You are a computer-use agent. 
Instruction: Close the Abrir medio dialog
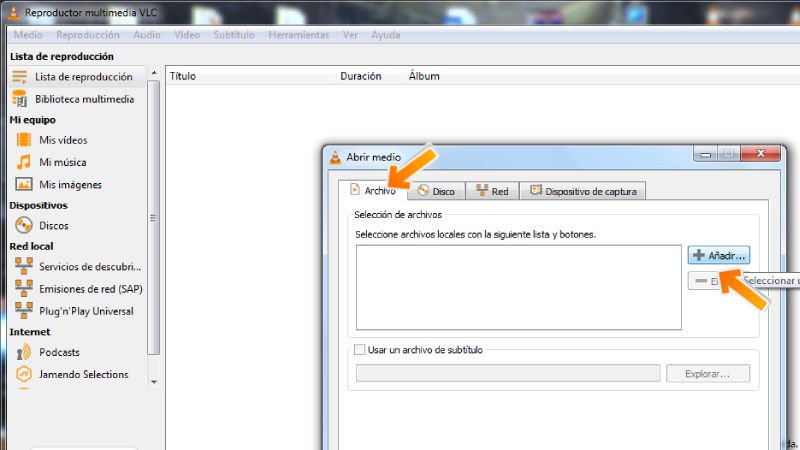point(760,153)
